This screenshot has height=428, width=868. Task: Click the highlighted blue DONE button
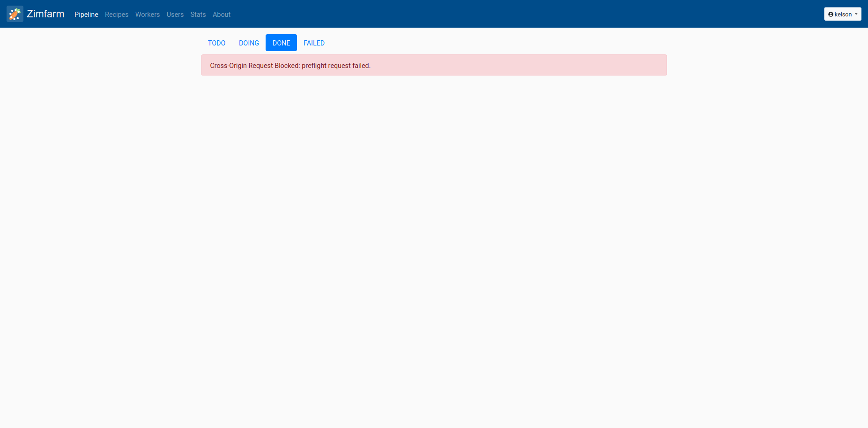pyautogui.click(x=281, y=43)
